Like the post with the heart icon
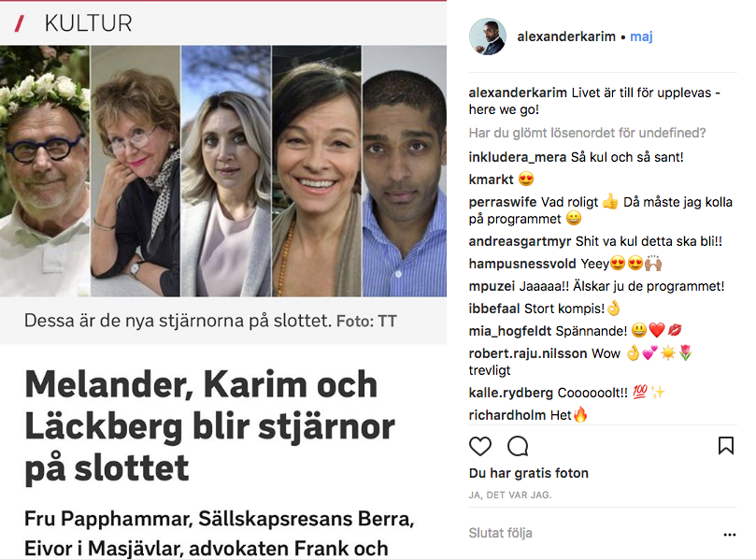756x560 pixels. point(479,446)
